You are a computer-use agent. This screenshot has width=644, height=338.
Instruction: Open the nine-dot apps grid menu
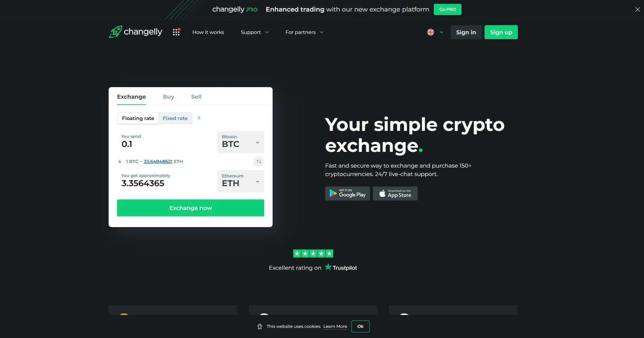176,32
